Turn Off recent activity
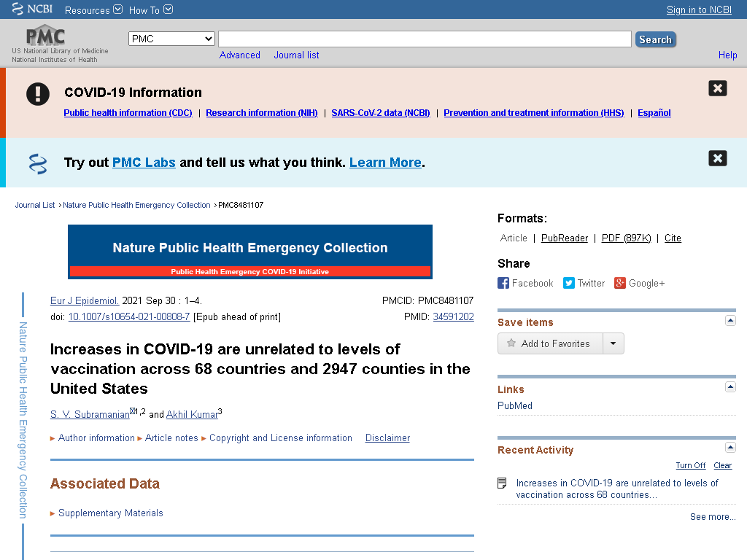The image size is (747, 560). [690, 466]
